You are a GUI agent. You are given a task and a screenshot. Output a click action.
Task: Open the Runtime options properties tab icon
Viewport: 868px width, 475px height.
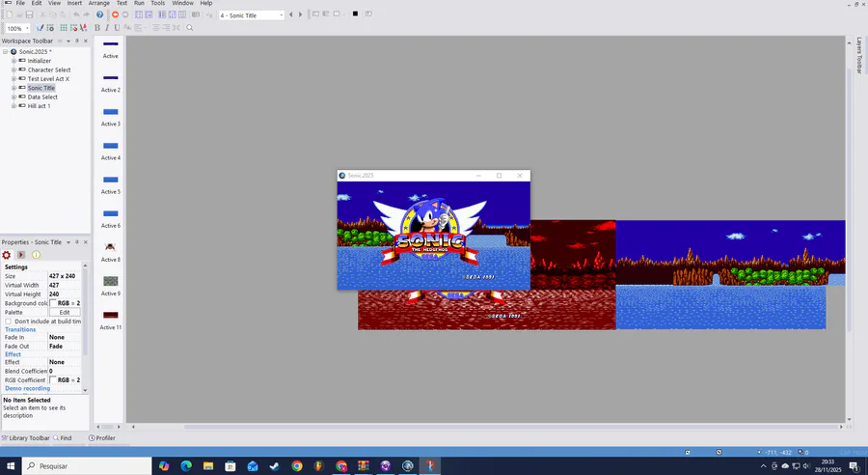[21, 255]
